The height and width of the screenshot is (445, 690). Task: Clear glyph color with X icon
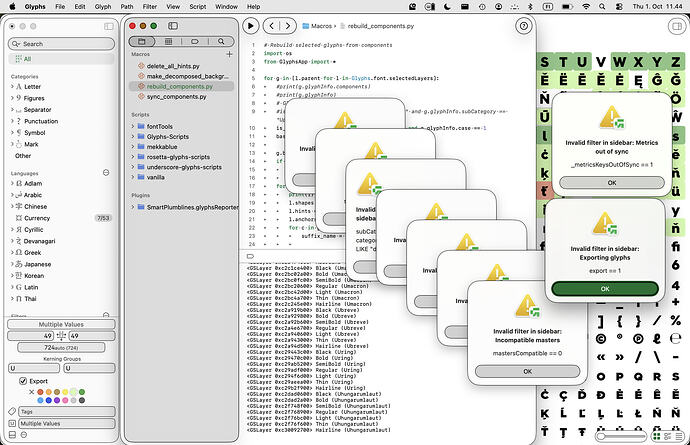pos(32,392)
